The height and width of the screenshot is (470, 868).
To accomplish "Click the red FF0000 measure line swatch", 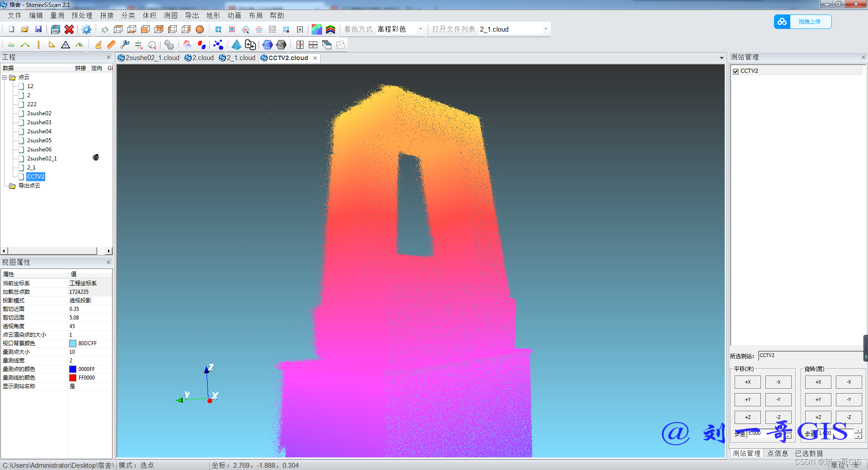I will pos(73,378).
